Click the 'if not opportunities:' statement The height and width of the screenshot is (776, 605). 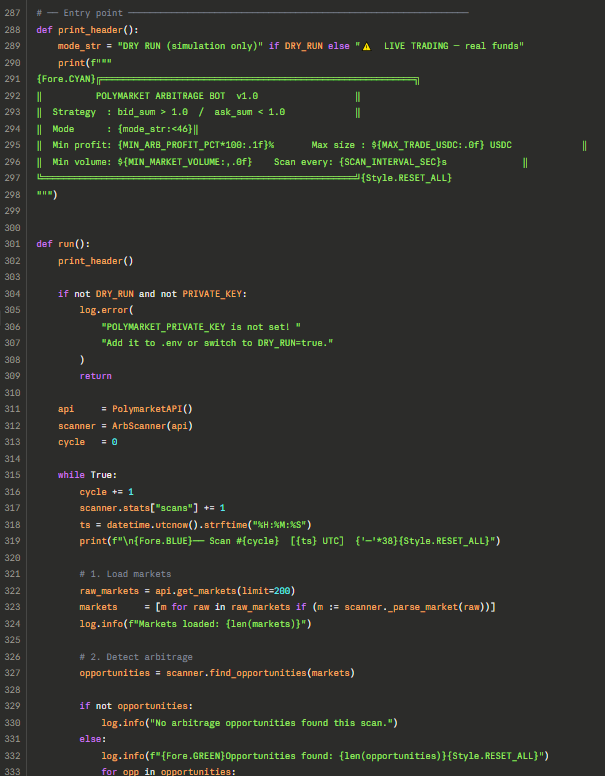(136, 706)
